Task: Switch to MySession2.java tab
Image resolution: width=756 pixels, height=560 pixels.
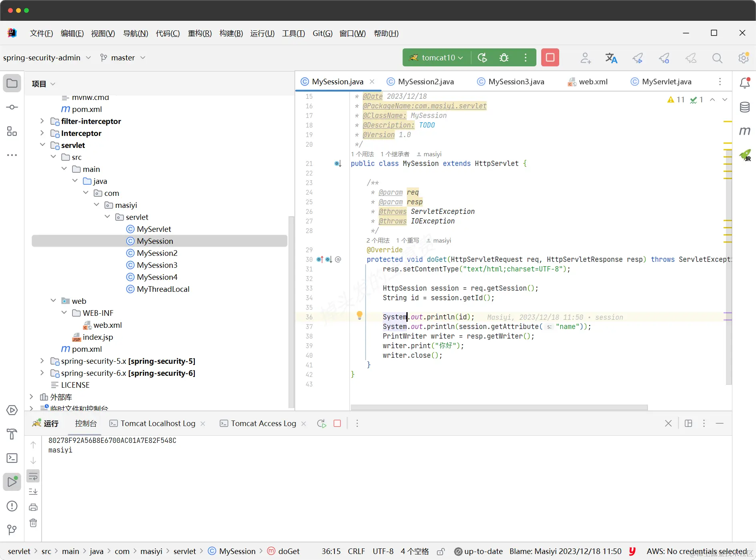Action: pyautogui.click(x=420, y=82)
